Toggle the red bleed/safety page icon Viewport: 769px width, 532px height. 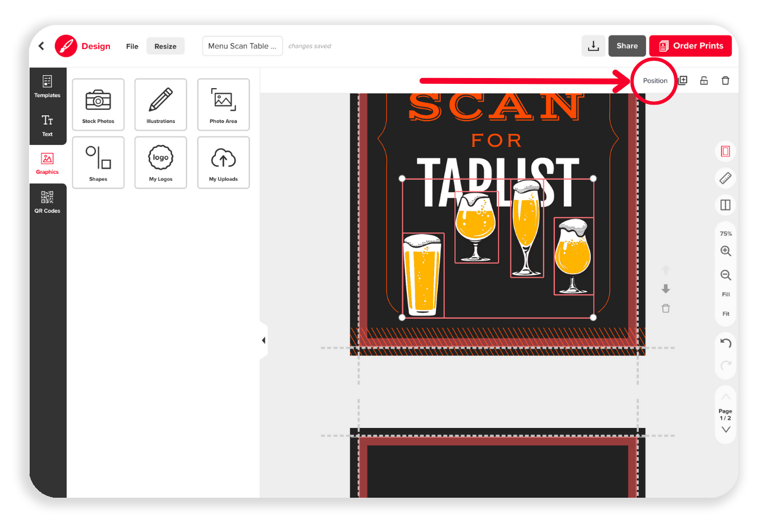726,152
